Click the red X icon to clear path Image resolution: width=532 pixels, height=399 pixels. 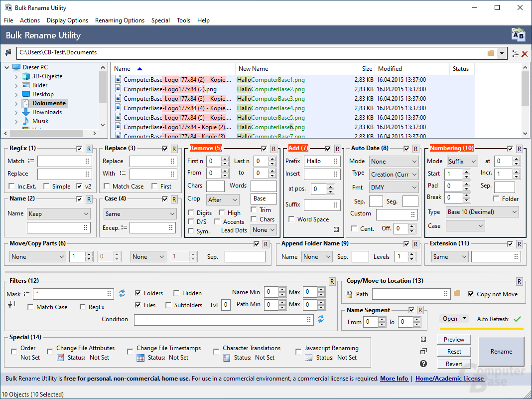coord(525,53)
